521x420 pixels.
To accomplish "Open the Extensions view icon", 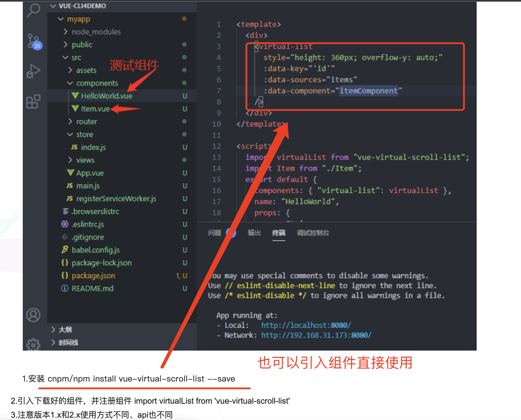I will coord(33,101).
